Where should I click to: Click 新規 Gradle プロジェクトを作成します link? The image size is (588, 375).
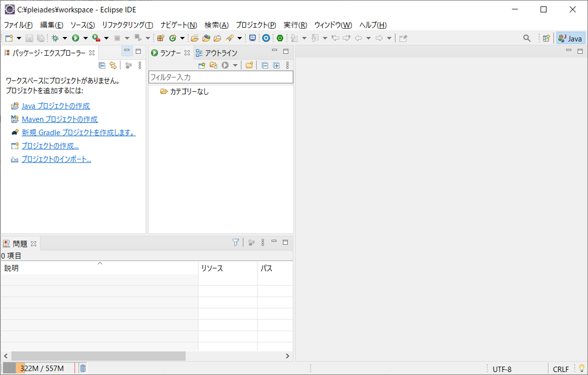pos(79,133)
